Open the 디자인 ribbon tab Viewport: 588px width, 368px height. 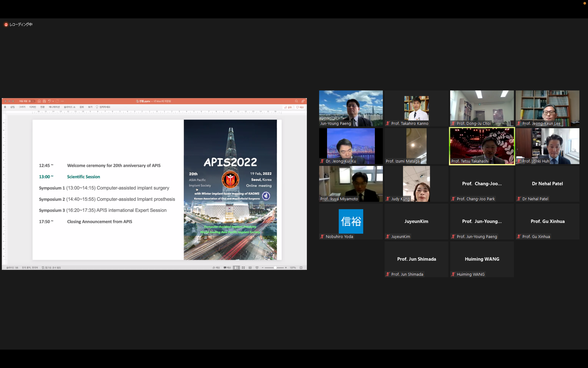[x=33, y=107]
